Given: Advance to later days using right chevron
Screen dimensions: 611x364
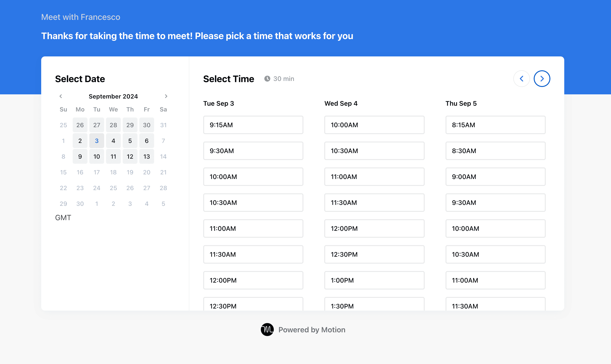Looking at the screenshot, I should click(542, 78).
